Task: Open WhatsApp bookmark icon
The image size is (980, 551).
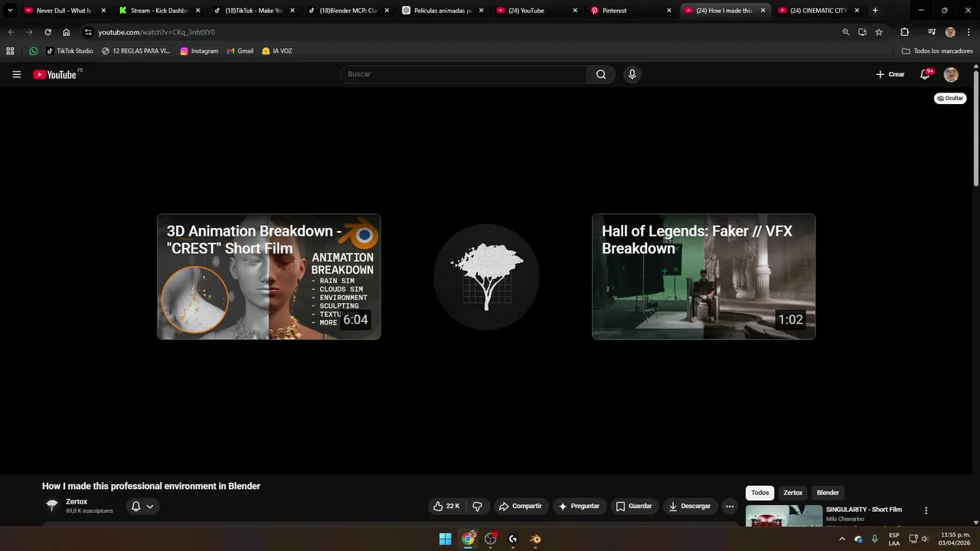Action: [x=34, y=51]
